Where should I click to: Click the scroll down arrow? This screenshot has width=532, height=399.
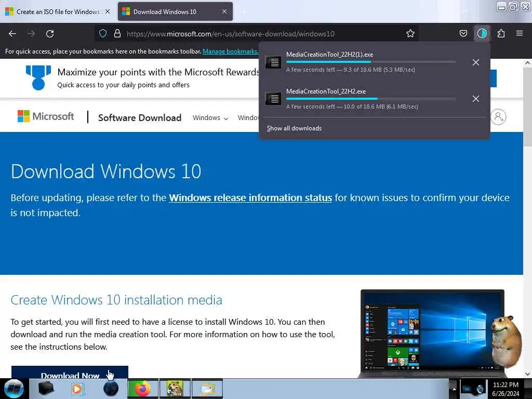pos(527,374)
